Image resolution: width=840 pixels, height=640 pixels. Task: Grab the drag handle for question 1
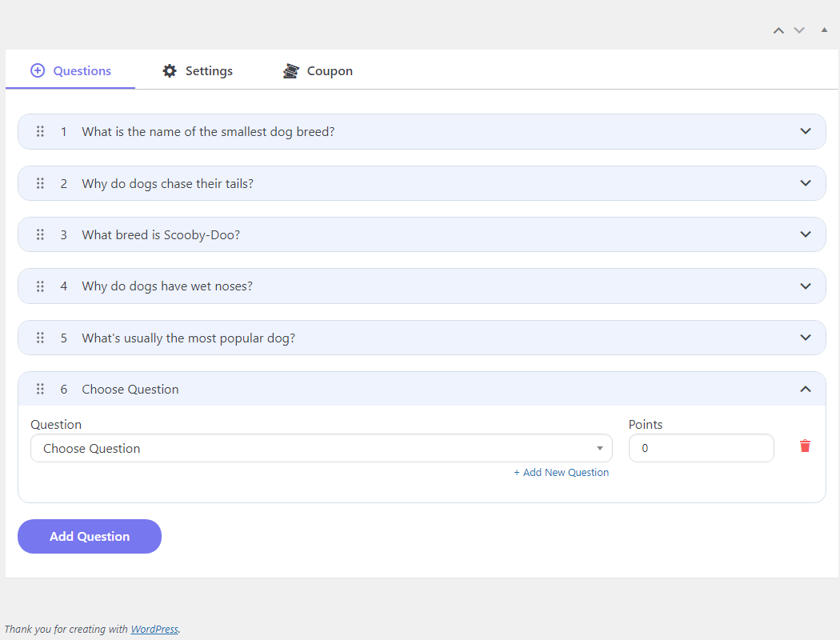(40, 131)
